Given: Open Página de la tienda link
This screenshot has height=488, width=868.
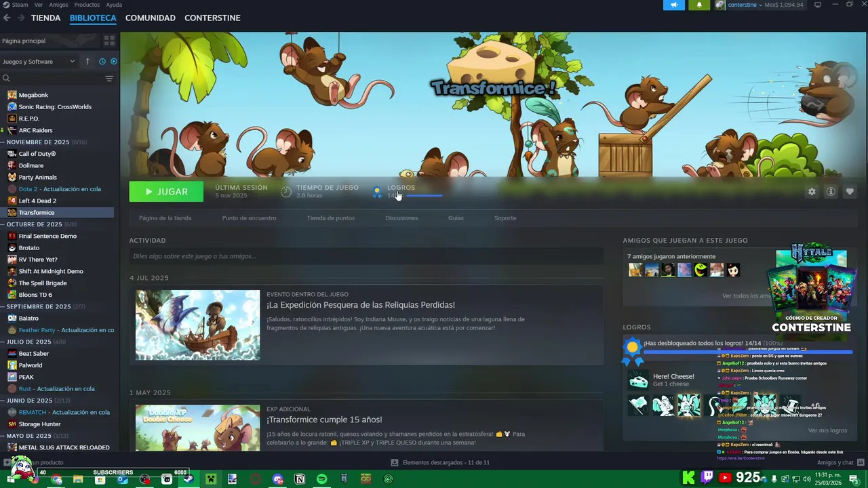Looking at the screenshot, I should click(165, 218).
